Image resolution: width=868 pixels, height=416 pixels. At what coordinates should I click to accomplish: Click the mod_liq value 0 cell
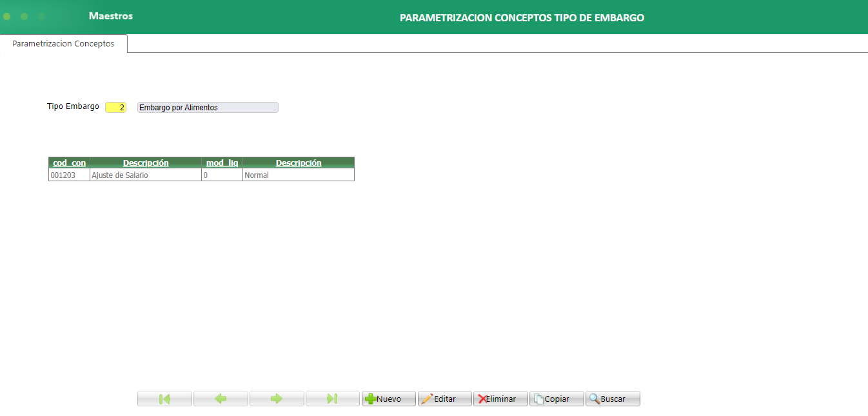pos(222,175)
